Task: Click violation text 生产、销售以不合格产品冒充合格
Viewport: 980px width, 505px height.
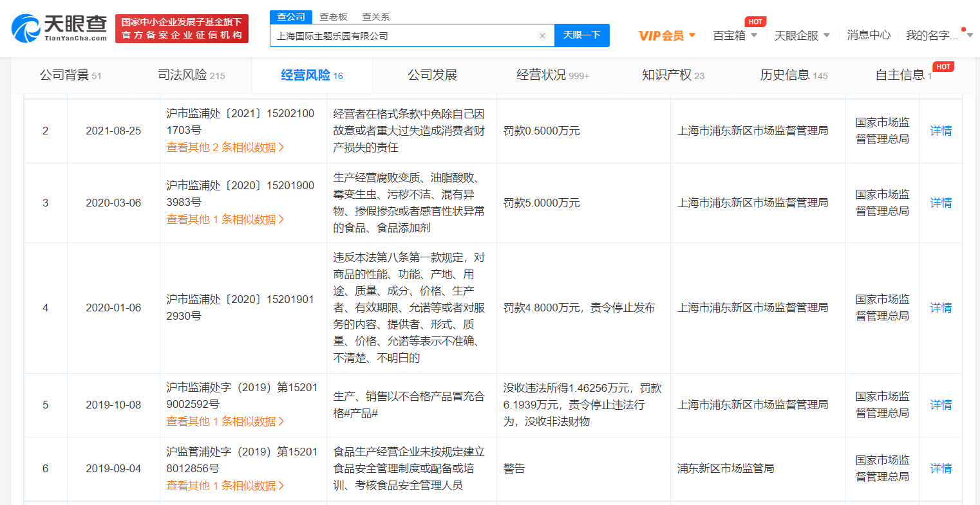Action: 409,405
